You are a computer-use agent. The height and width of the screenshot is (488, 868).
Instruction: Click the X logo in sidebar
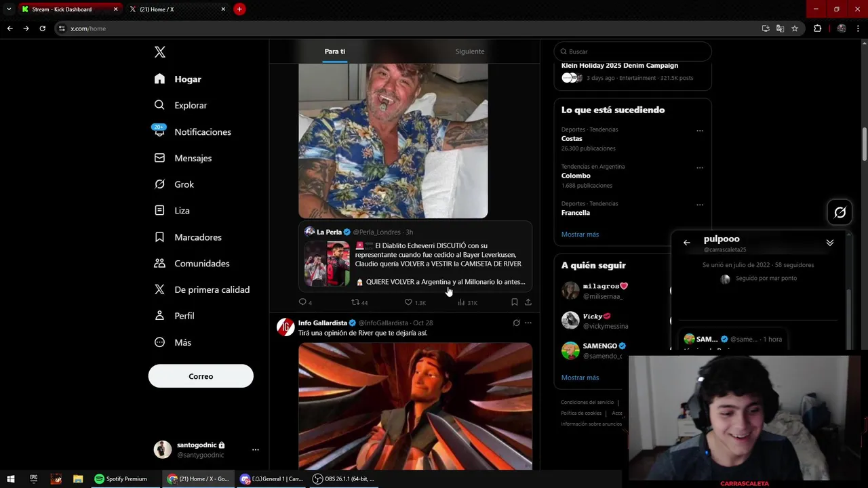(x=159, y=52)
